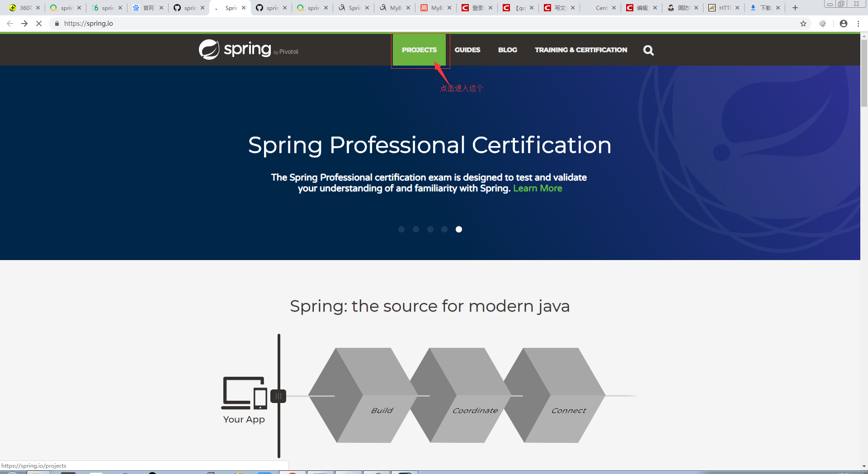This screenshot has height=474, width=868.
Task: Bookmark this page with the star
Action: [803, 24]
